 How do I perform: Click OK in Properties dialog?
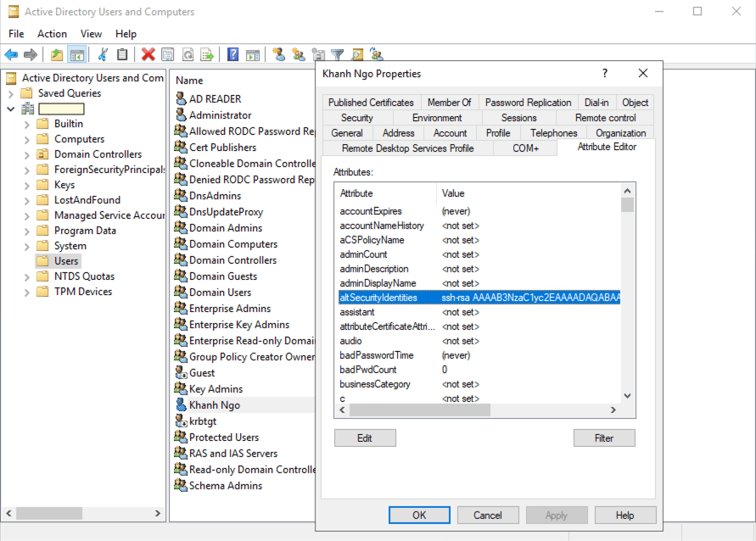point(419,515)
